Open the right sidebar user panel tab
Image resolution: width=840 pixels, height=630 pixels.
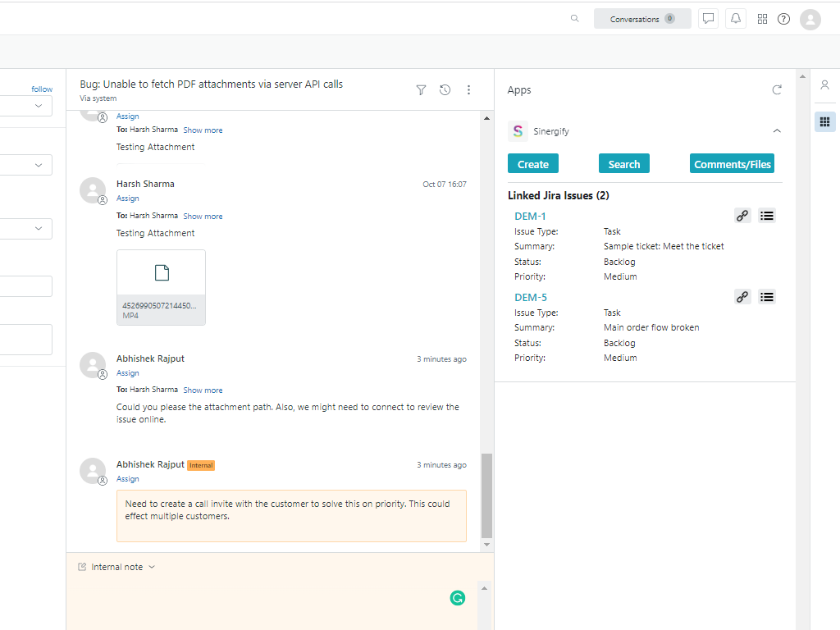(824, 84)
